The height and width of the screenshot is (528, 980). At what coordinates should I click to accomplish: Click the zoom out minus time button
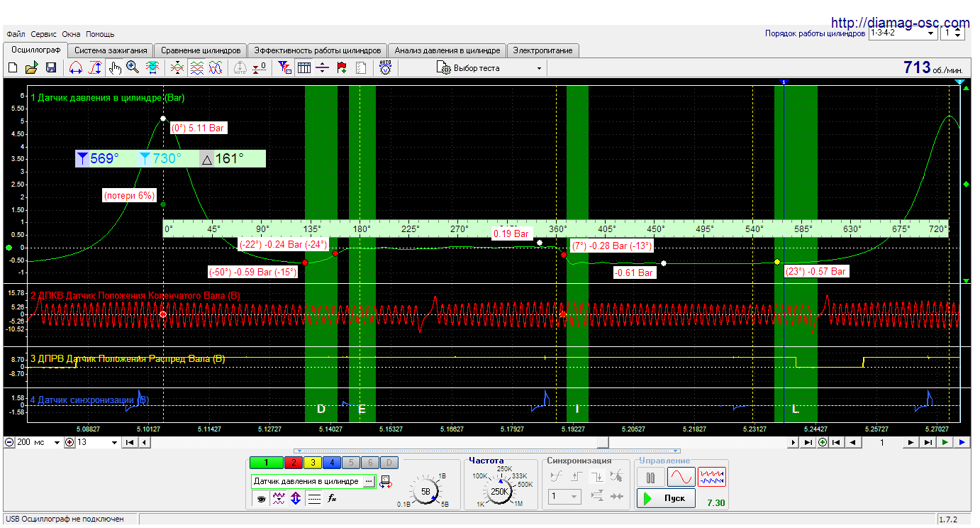[x=9, y=442]
